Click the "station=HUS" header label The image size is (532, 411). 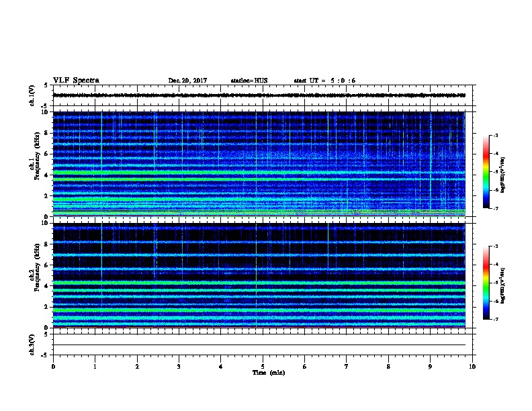pos(249,81)
